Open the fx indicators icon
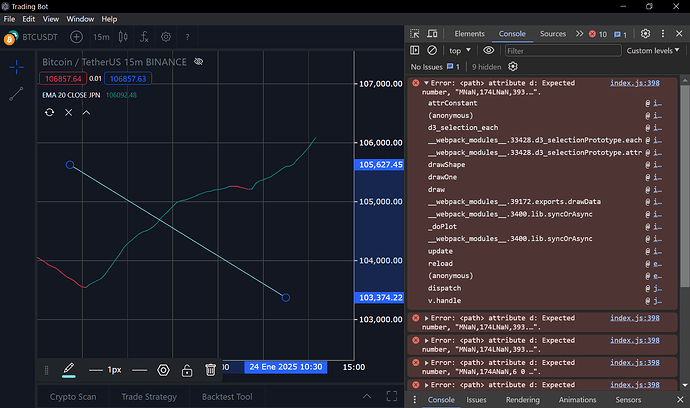Screen dimensions: 690x408 coord(144,37)
